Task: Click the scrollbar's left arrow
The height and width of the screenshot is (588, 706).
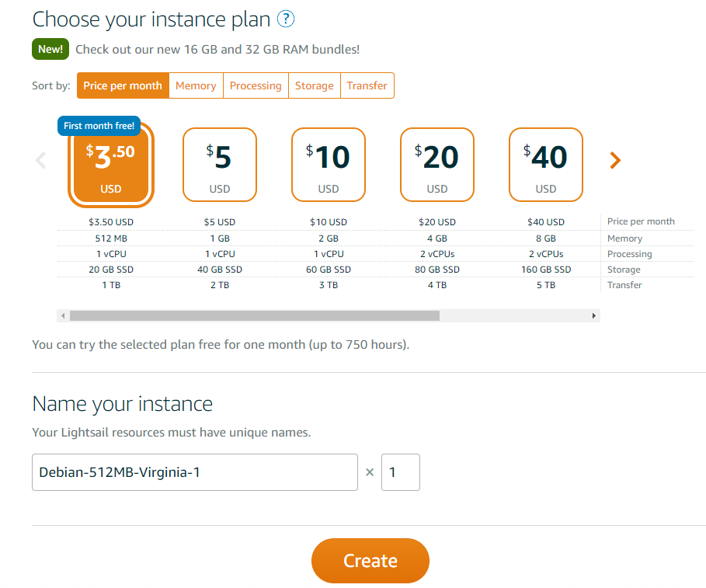Action: (63, 316)
